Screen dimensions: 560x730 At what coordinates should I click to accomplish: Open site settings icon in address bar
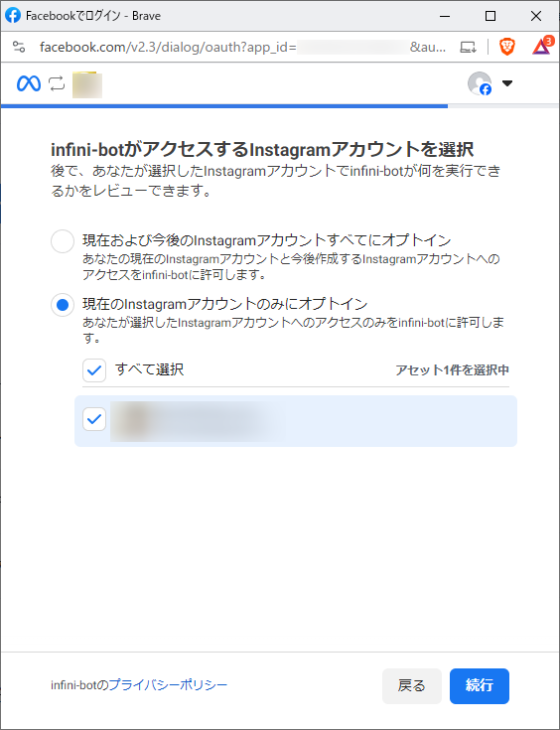click(19, 47)
